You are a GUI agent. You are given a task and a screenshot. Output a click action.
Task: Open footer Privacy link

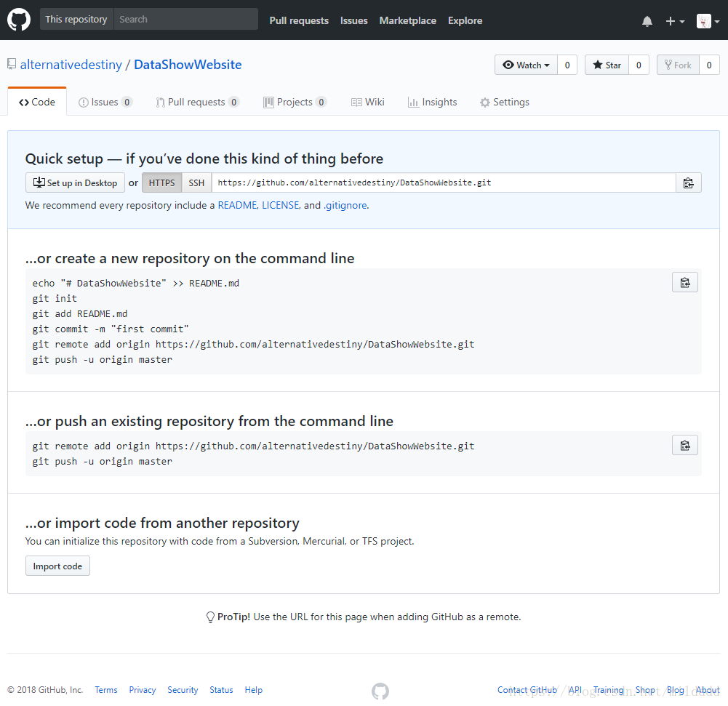tap(142, 690)
